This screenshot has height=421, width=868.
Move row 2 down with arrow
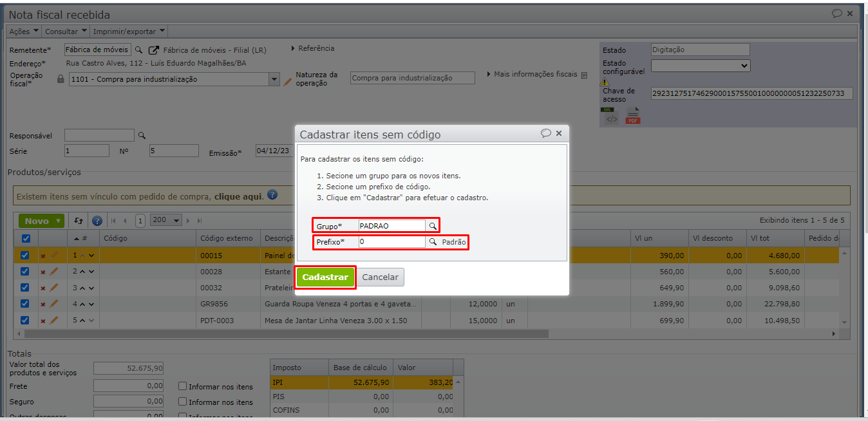[91, 272]
